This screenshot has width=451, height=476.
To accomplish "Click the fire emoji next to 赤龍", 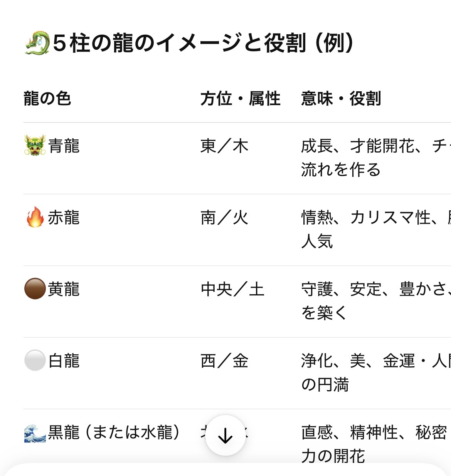I will tap(35, 217).
